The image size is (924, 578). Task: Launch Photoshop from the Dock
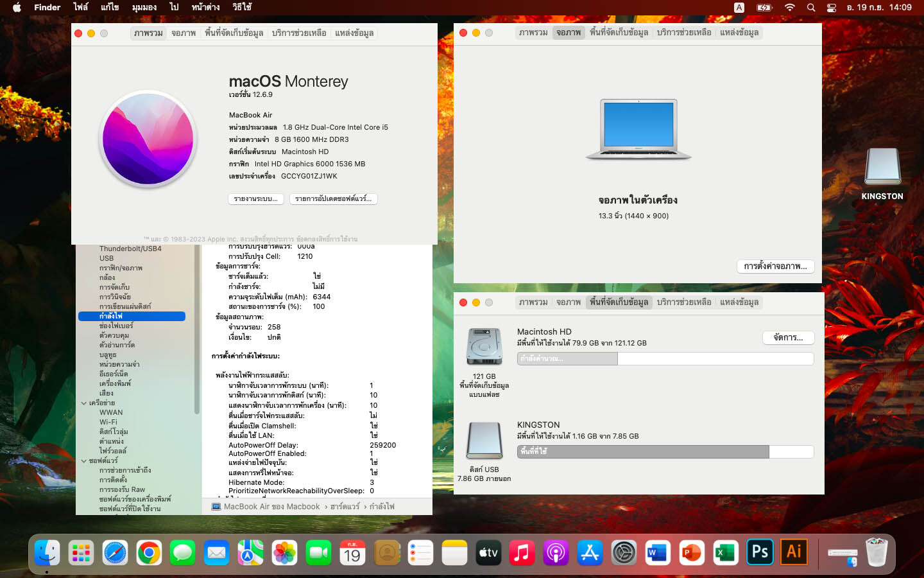(760, 552)
